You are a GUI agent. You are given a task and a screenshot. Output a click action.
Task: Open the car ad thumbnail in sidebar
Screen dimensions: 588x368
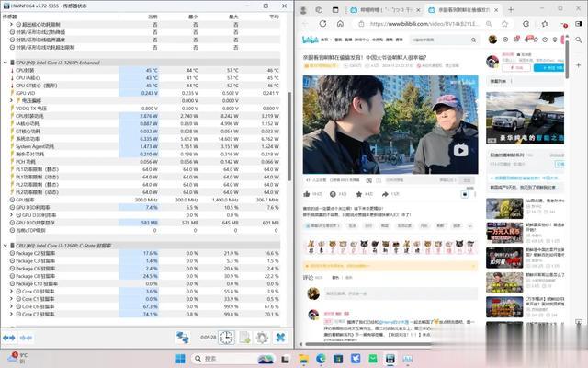pyautogui.click(x=525, y=118)
